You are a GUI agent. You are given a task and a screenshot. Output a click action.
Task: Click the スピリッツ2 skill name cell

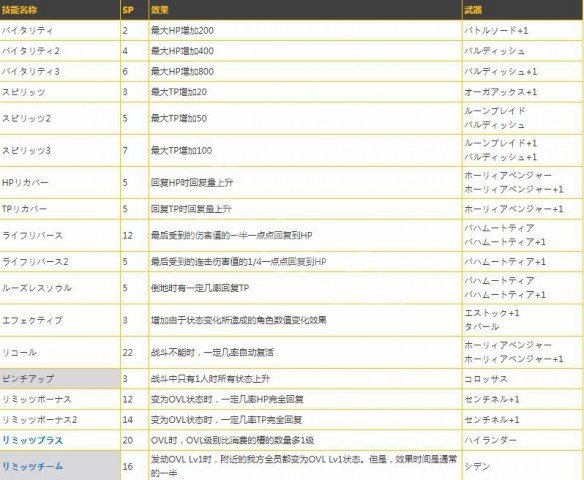tap(60, 118)
